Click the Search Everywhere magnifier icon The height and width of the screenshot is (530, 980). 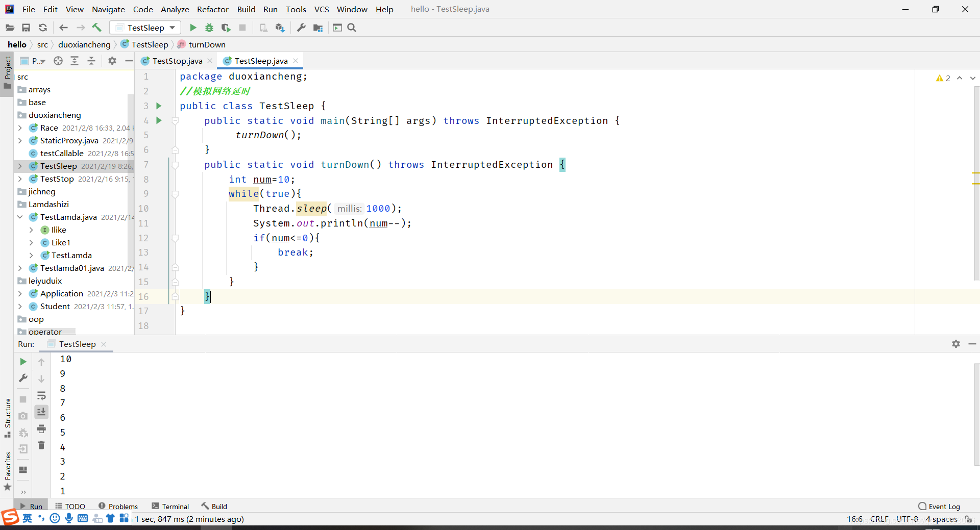pos(352,28)
